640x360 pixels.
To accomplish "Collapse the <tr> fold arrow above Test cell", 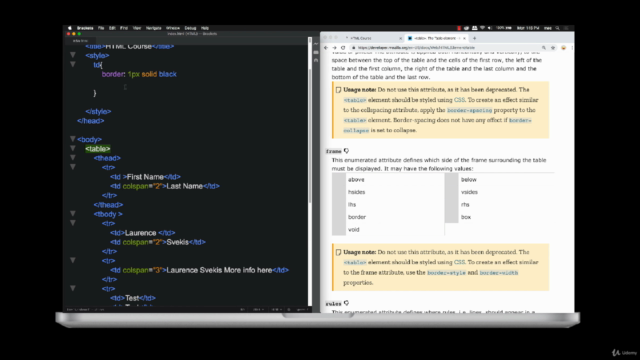I will click(73, 289).
